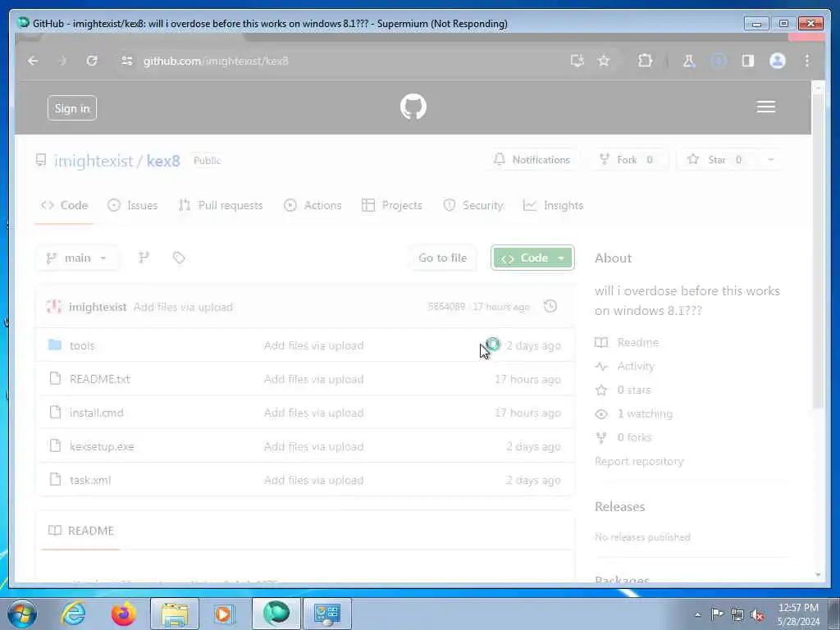Expand the green Code dropdown
The width and height of the screenshot is (840, 630).
(x=532, y=258)
